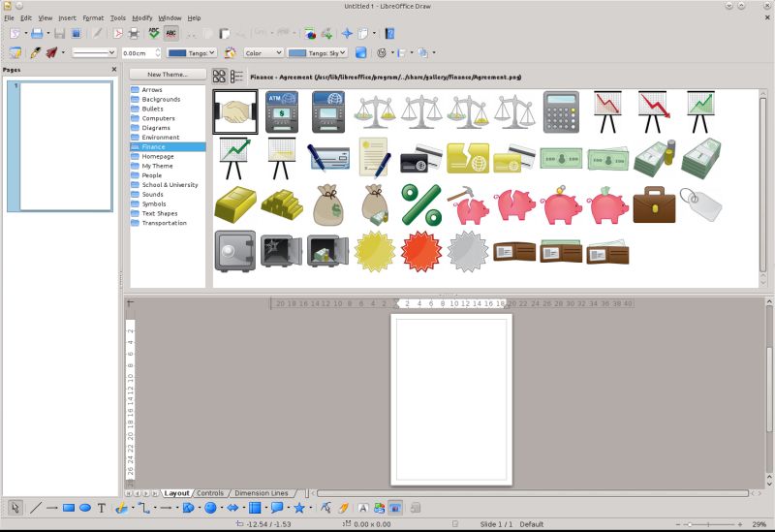Choose the Stars shapes tool

[299, 508]
